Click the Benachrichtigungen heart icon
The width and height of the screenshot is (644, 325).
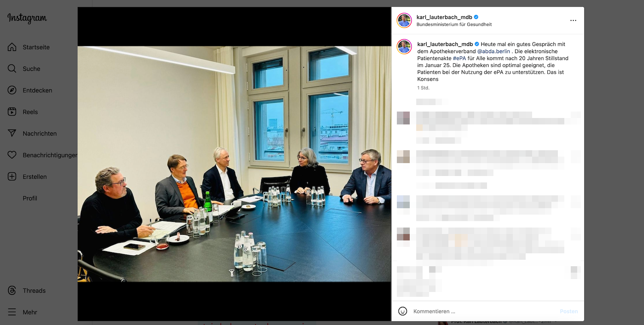coord(12,155)
